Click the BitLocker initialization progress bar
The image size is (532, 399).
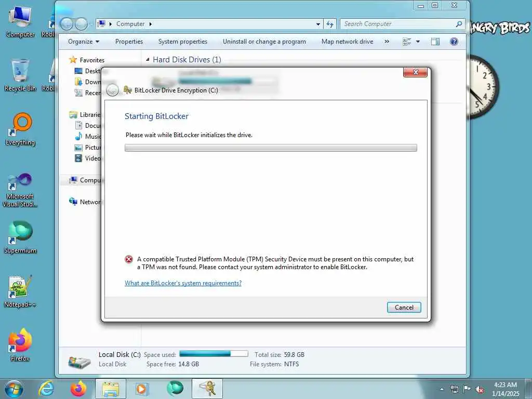[271, 148]
